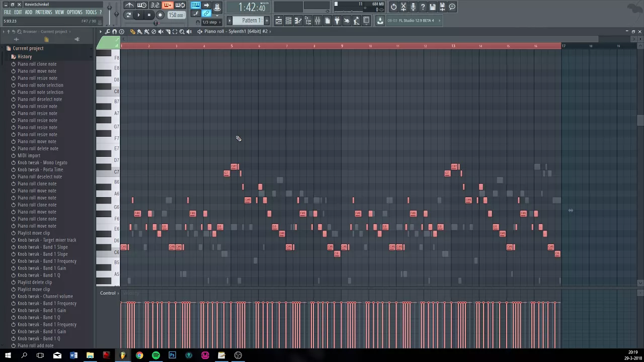Screen dimensions: 644x362
Task: Open the FILE menu
Action: (8, 12)
